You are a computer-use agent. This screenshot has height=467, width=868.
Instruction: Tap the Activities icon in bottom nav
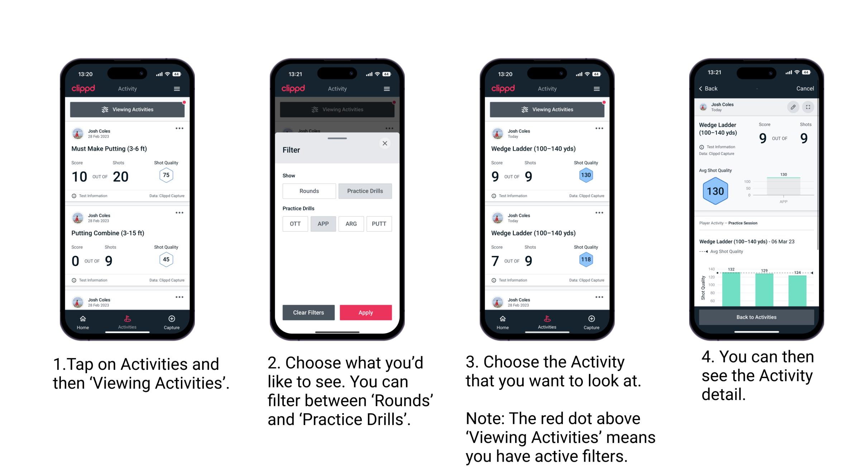click(x=126, y=321)
